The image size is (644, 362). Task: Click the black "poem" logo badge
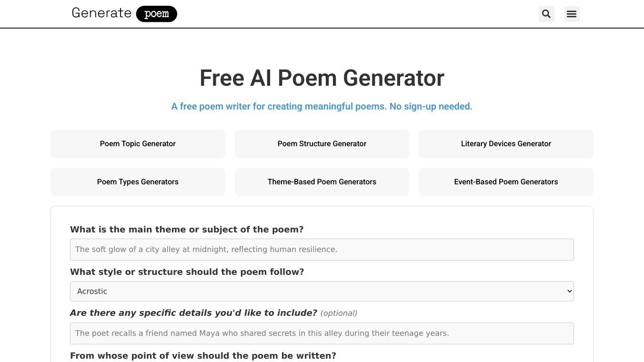point(156,14)
